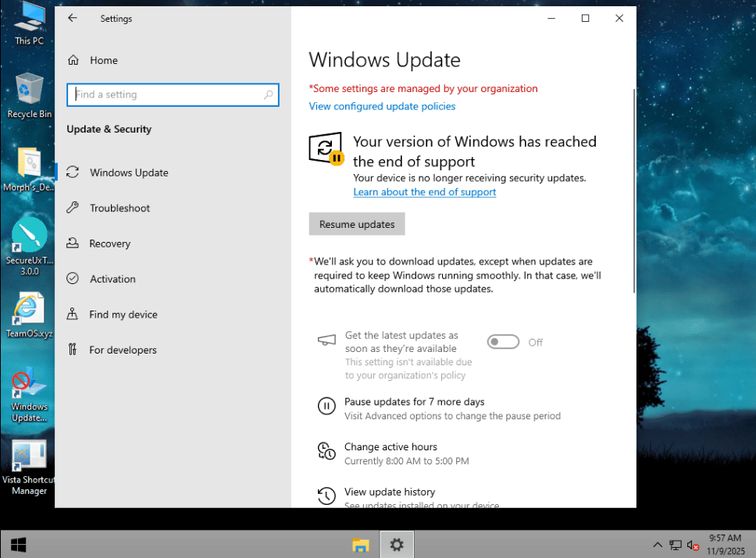Click the magnifier icon in search box

[269, 94]
